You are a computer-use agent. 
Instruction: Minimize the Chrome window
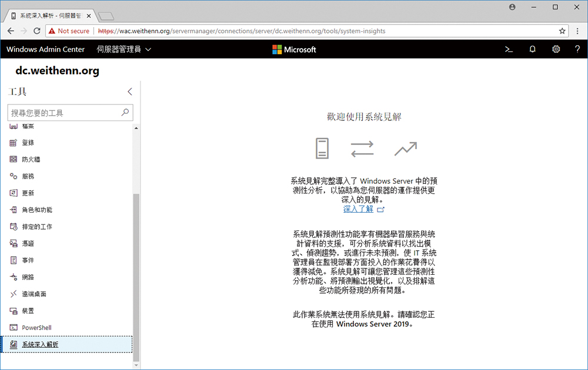534,7
